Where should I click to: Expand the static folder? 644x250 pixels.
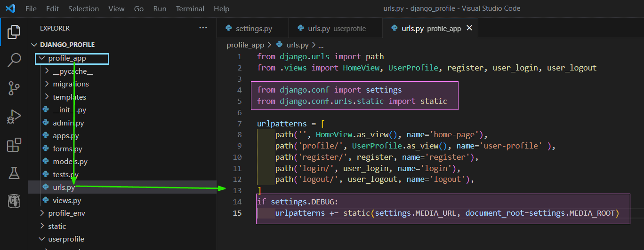coord(42,227)
